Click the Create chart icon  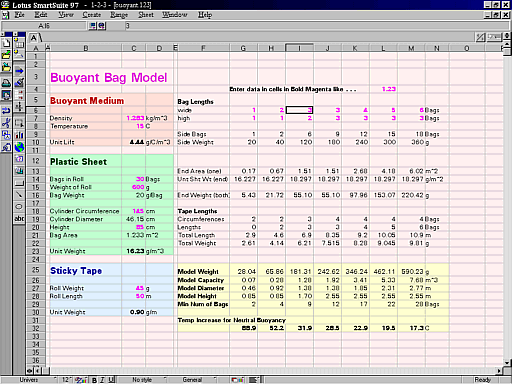(19, 135)
